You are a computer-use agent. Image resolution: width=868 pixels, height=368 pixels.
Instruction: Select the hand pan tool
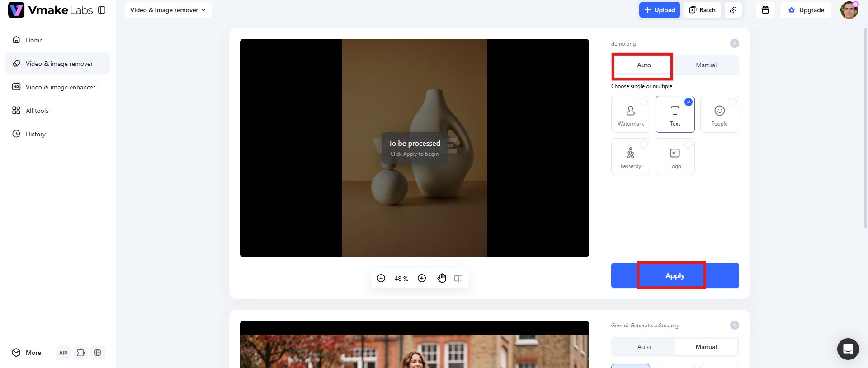[x=442, y=278]
